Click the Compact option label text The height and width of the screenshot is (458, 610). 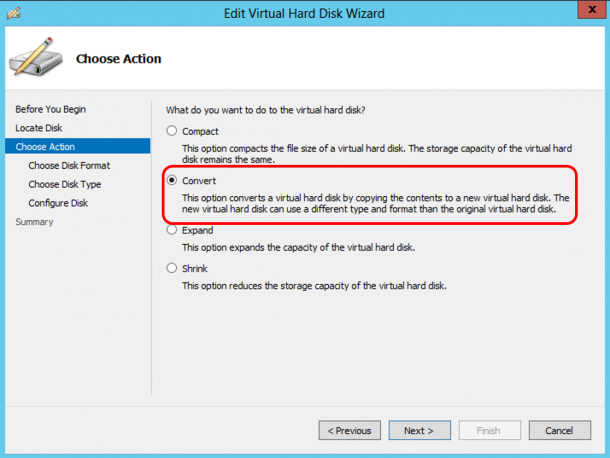click(x=200, y=132)
